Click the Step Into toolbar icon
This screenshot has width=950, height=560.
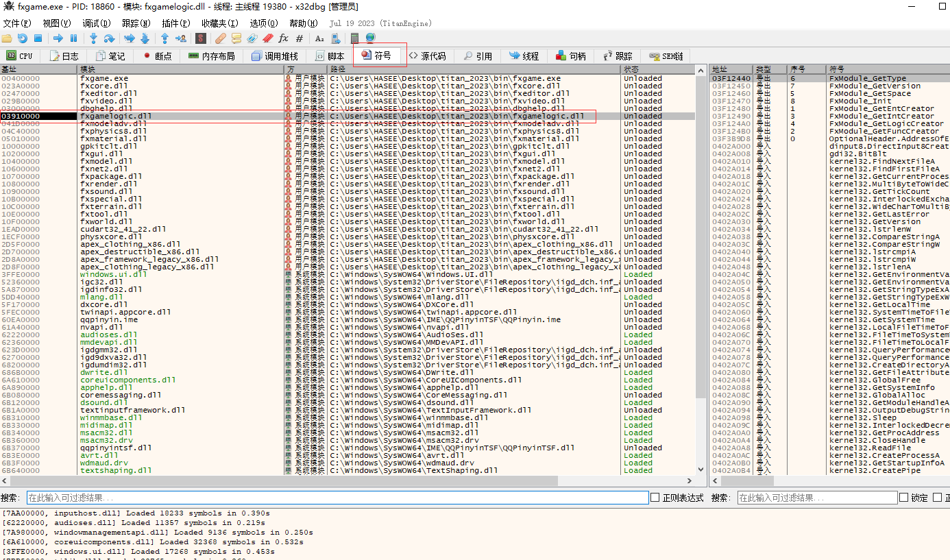pyautogui.click(x=93, y=38)
